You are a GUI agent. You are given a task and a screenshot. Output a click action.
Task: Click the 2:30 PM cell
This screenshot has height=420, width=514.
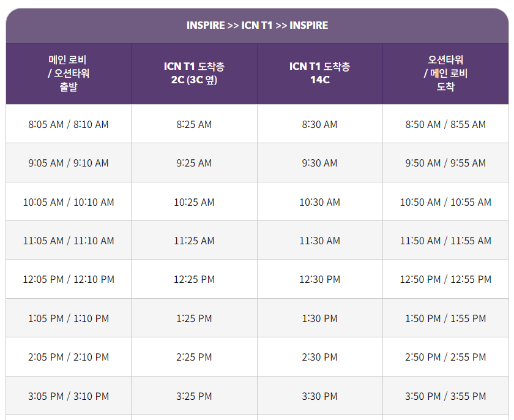pos(320,357)
